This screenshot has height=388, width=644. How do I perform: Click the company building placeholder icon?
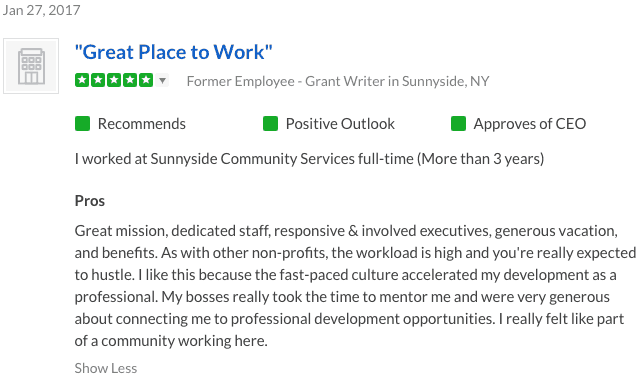pyautogui.click(x=31, y=66)
